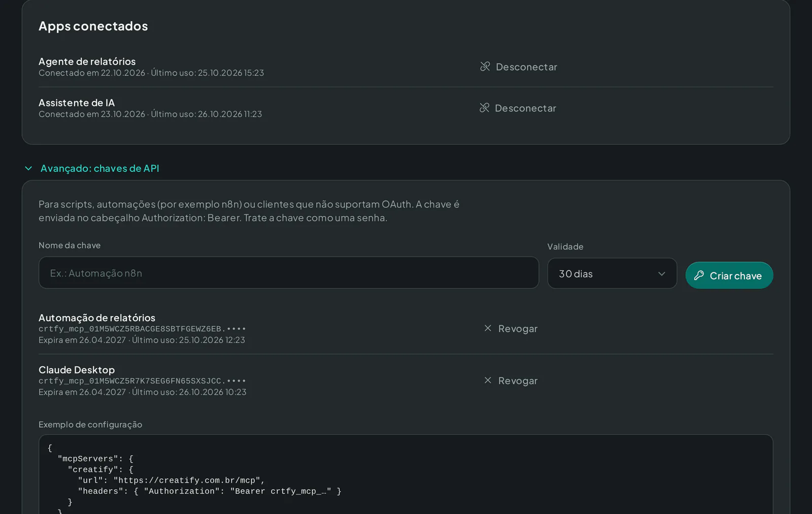Click Expira em 26.04.2027 · Último uso 10:23 line
812x514 pixels.
coord(143,392)
